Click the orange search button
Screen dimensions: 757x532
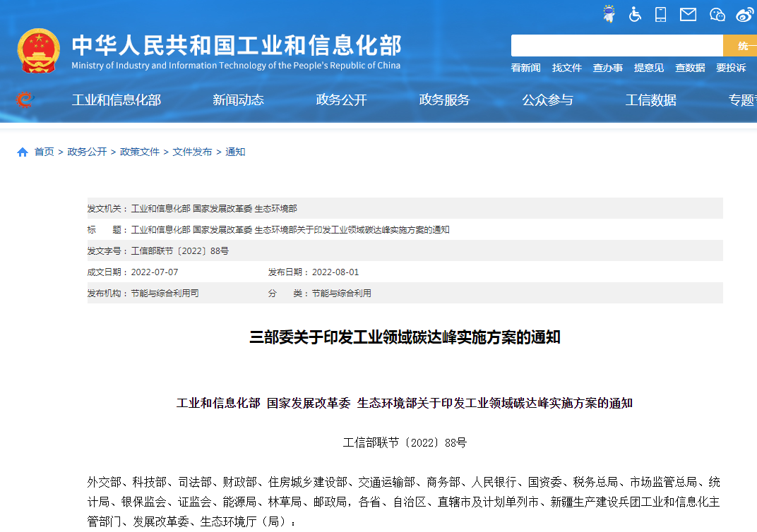[x=740, y=46]
